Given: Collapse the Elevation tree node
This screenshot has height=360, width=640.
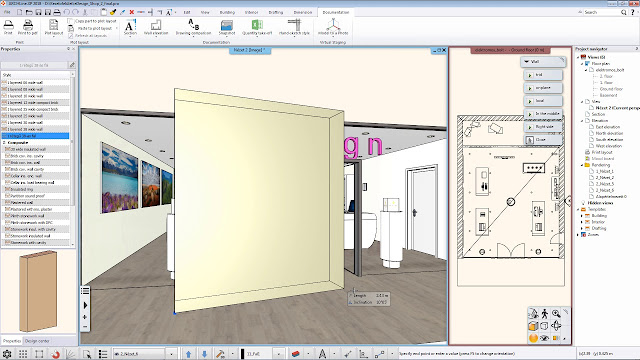Looking at the screenshot, I should click(582, 121).
